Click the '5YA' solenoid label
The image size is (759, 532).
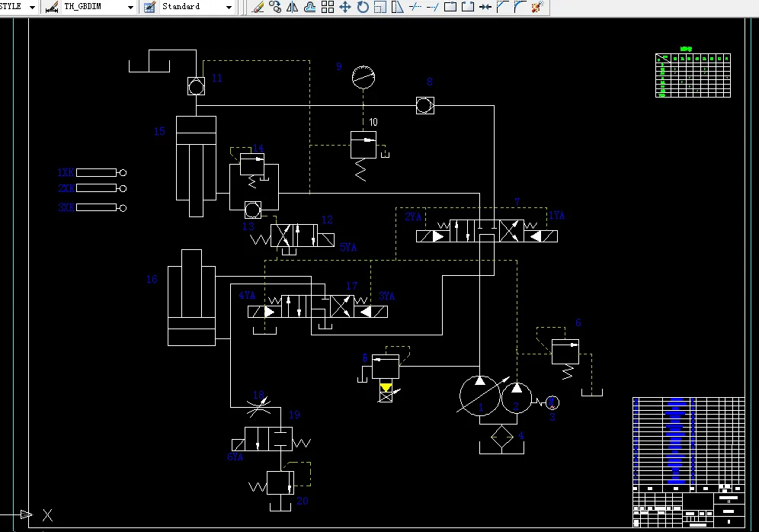click(348, 248)
